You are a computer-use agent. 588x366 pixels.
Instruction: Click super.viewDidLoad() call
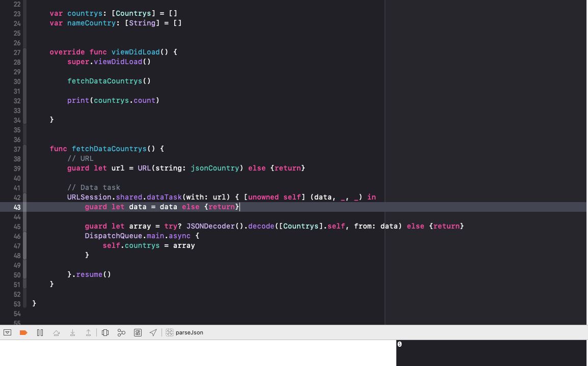point(109,62)
